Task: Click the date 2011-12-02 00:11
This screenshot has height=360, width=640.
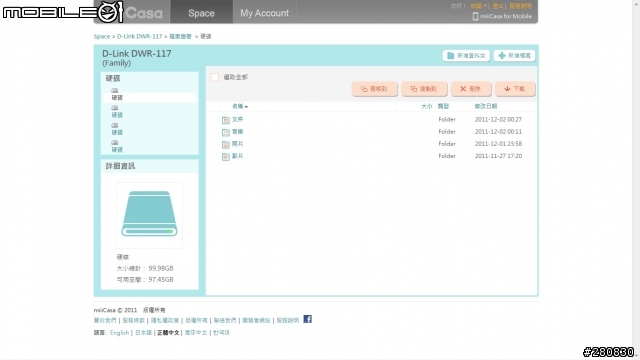Action: pyautogui.click(x=498, y=132)
